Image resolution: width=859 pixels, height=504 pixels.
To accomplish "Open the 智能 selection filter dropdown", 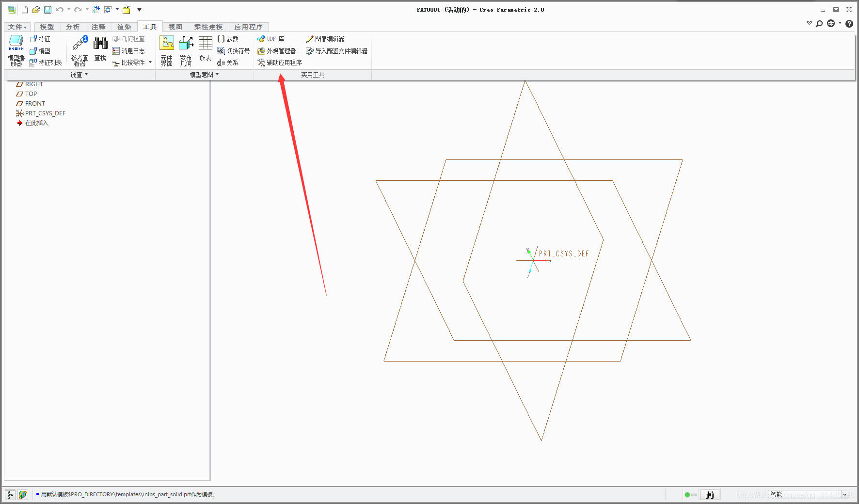I will [x=844, y=495].
